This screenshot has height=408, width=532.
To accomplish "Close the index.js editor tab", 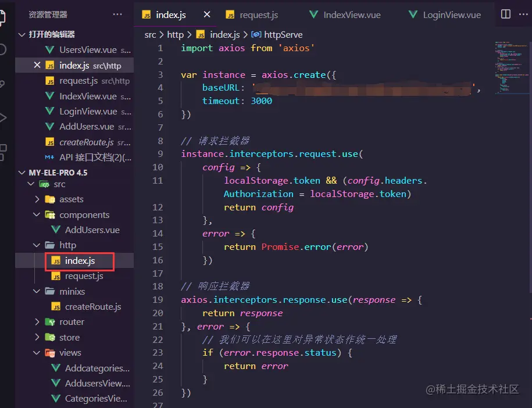I will pos(207,15).
